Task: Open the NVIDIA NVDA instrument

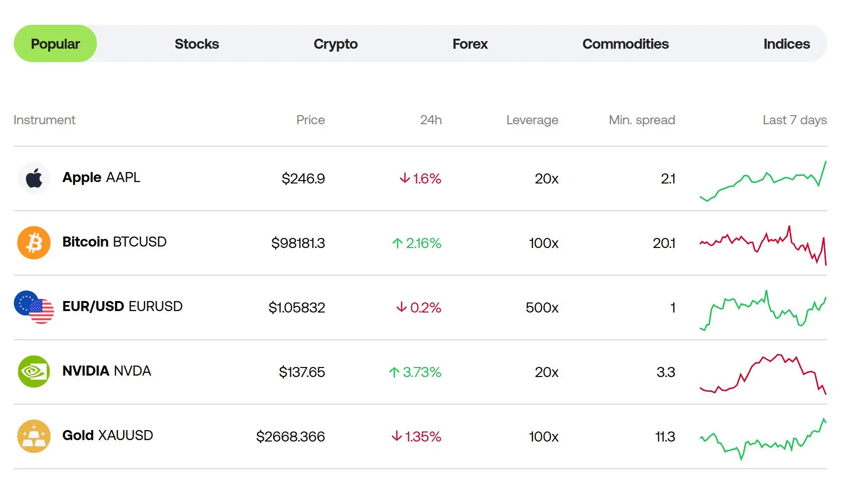Action: pyautogui.click(x=107, y=371)
